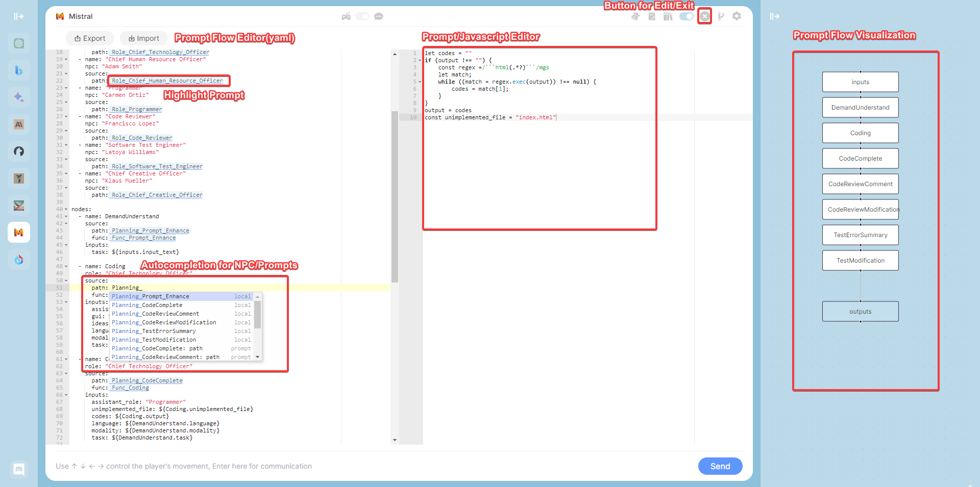Viewport: 980px width, 487px height.
Task: Select the inputs node in flow visualization
Action: click(x=861, y=82)
